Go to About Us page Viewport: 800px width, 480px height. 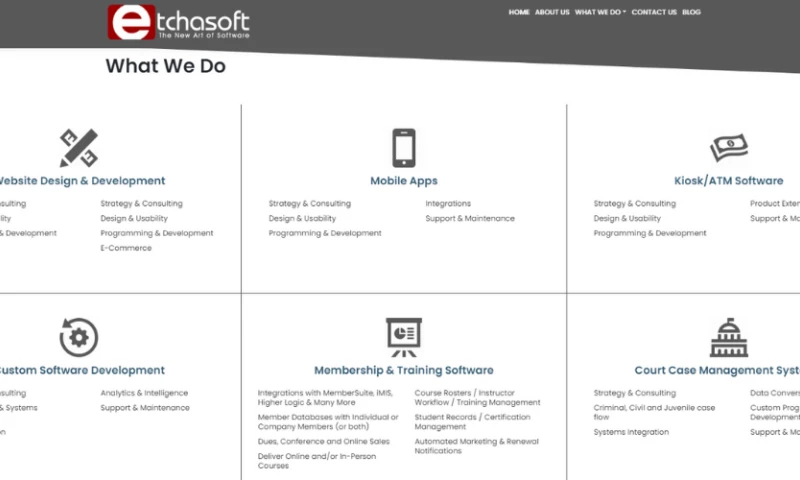[x=552, y=12]
